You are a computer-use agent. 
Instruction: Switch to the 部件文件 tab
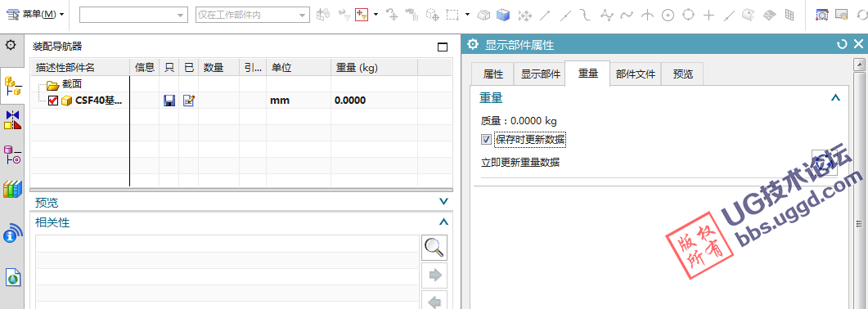[x=636, y=74]
